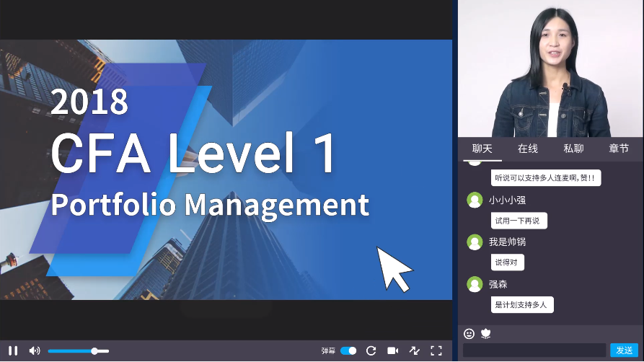The height and width of the screenshot is (362, 644).
Task: Open the emoji smiley picker
Action: coord(469,334)
